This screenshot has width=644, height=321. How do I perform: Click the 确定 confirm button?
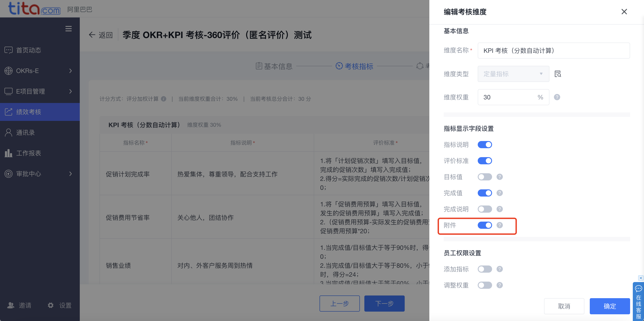pyautogui.click(x=609, y=306)
